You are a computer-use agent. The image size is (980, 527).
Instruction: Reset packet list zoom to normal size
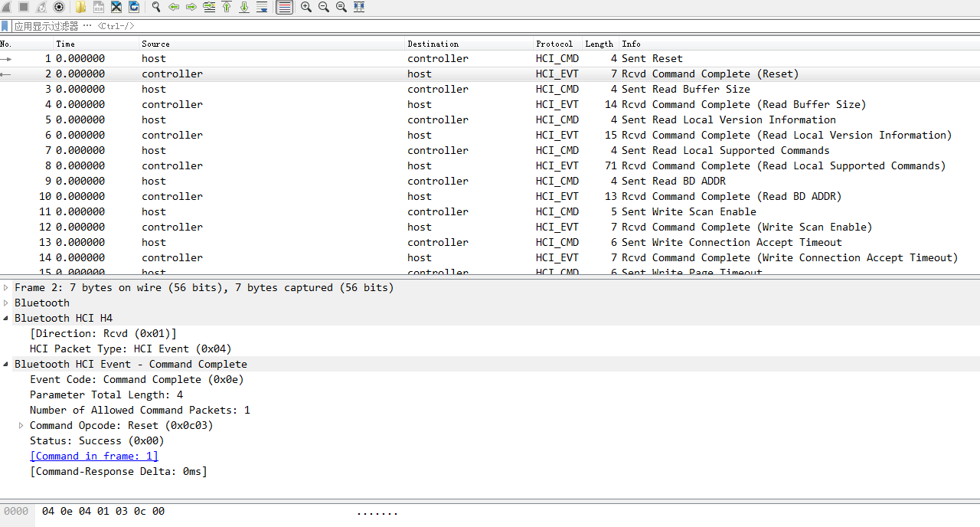[x=340, y=7]
